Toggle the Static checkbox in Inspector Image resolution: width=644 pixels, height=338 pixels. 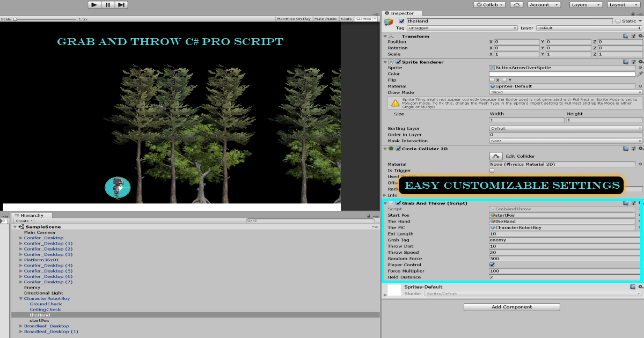tap(617, 20)
